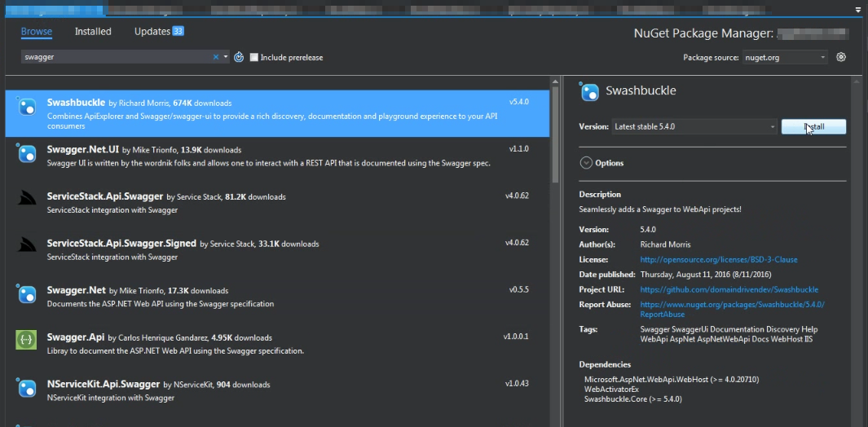The width and height of the screenshot is (868, 427).
Task: Click the Swashbuckle package icon in list
Action: 27,106
